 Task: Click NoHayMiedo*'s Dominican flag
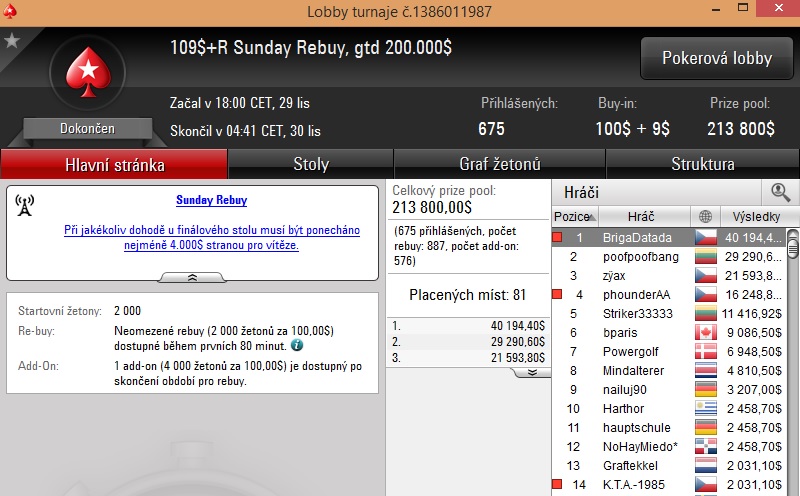[x=706, y=447]
